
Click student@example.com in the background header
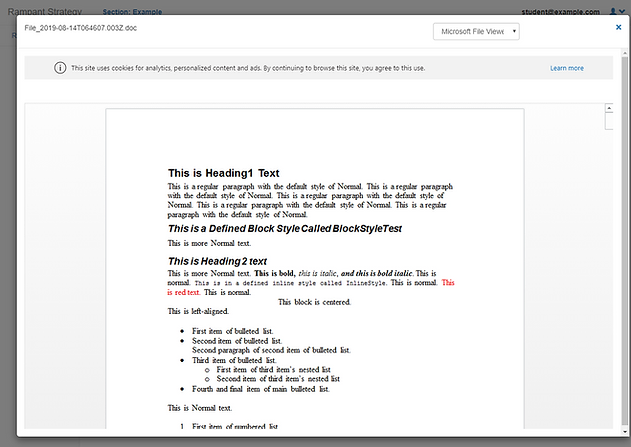pos(561,12)
